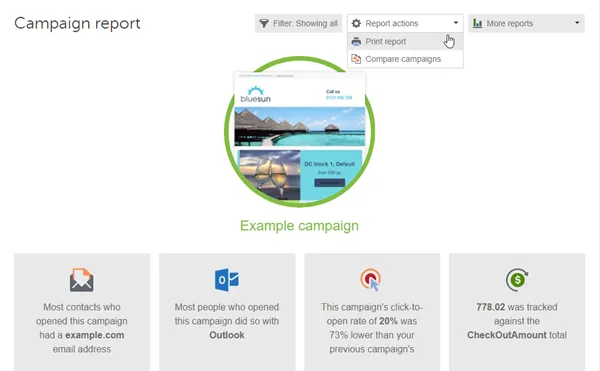Collapse the Report actions dropdown arrow

456,23
